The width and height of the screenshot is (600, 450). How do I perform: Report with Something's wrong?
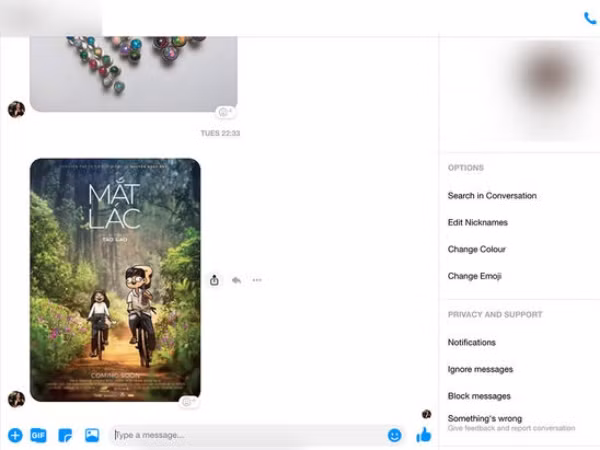pyautogui.click(x=511, y=423)
